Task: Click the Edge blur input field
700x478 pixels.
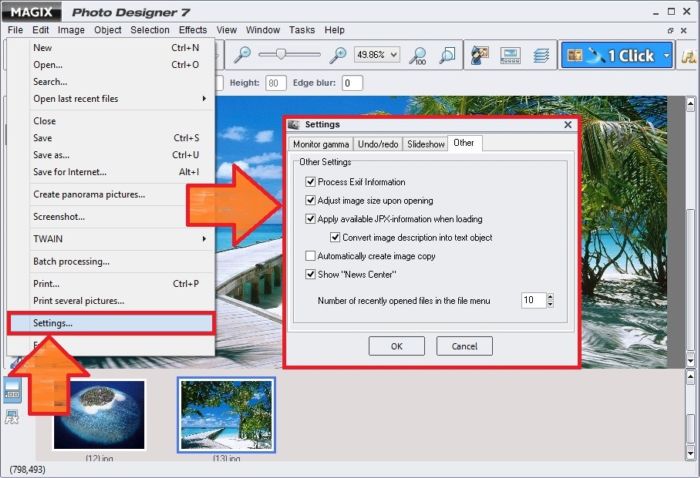Action: click(352, 83)
